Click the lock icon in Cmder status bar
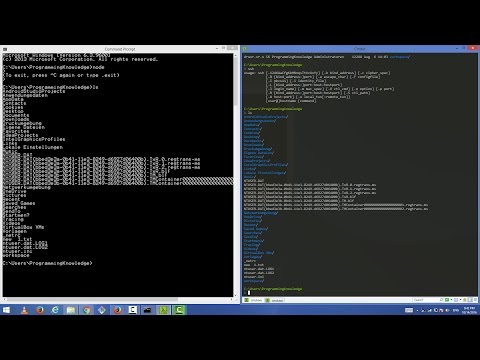 464,300
